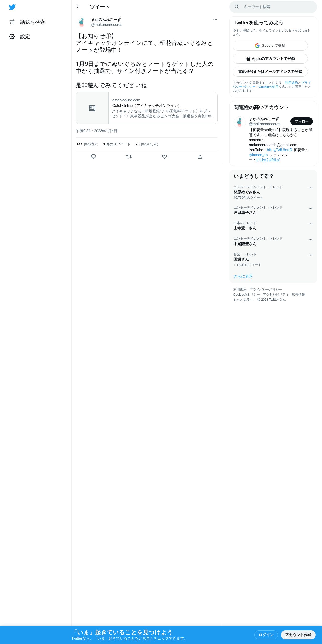Image resolution: width=322 pixels, height=644 pixels.
Task: Follow まかのんれこーず with フォロー button
Action: (301, 121)
